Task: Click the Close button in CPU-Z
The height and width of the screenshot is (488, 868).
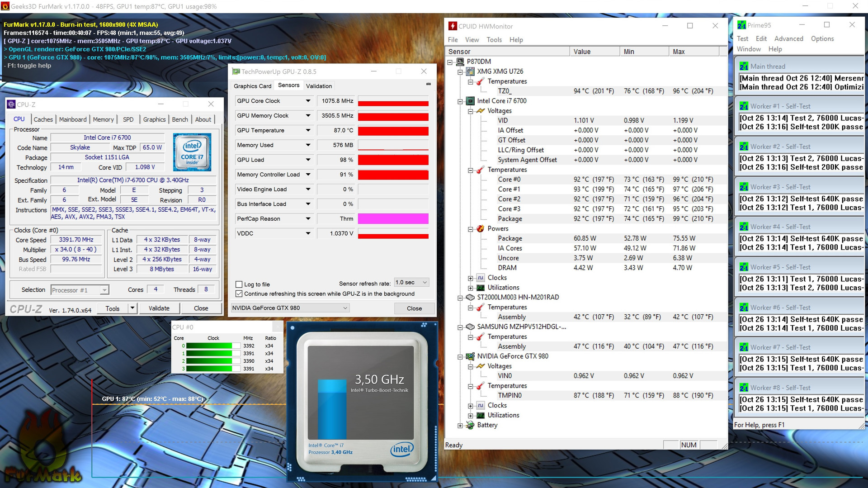Action: coord(201,308)
